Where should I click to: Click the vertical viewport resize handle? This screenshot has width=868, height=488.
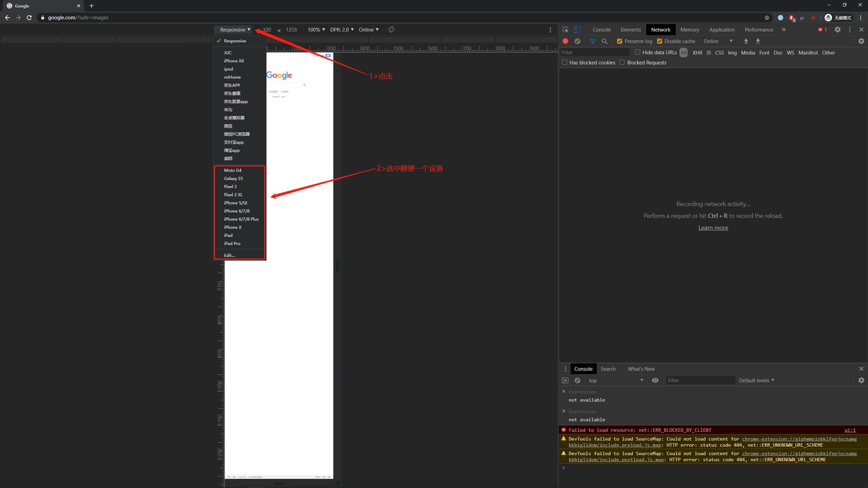point(337,265)
